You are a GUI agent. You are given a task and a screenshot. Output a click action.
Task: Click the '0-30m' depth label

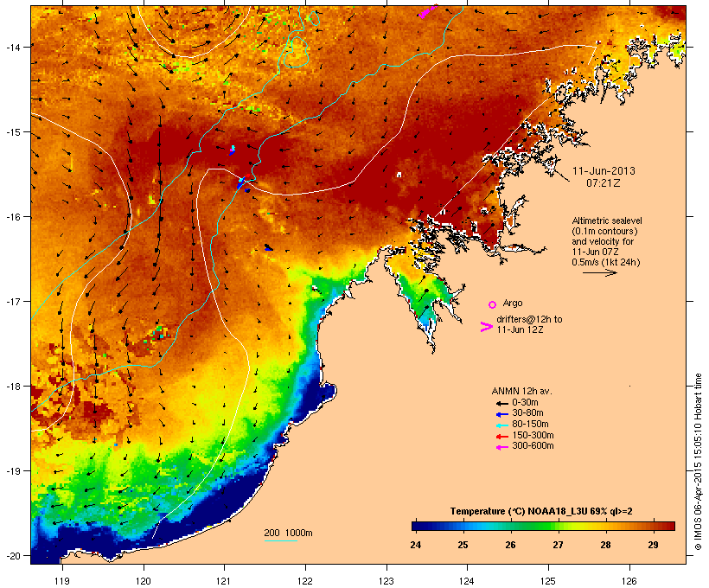[x=525, y=403]
